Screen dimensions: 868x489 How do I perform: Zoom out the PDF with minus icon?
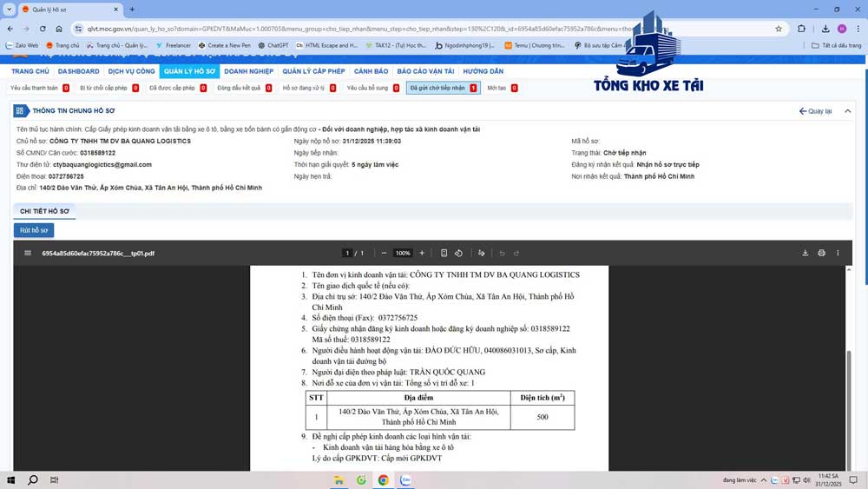coord(384,254)
